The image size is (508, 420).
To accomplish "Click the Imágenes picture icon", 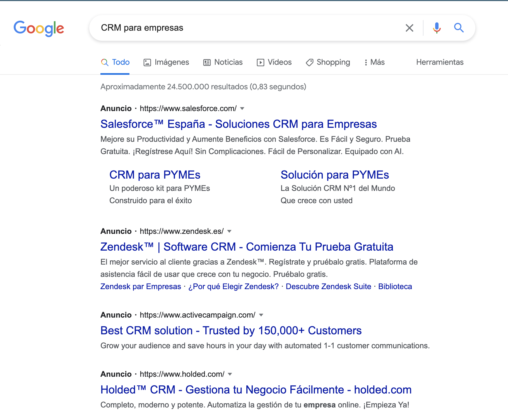I will click(x=147, y=63).
